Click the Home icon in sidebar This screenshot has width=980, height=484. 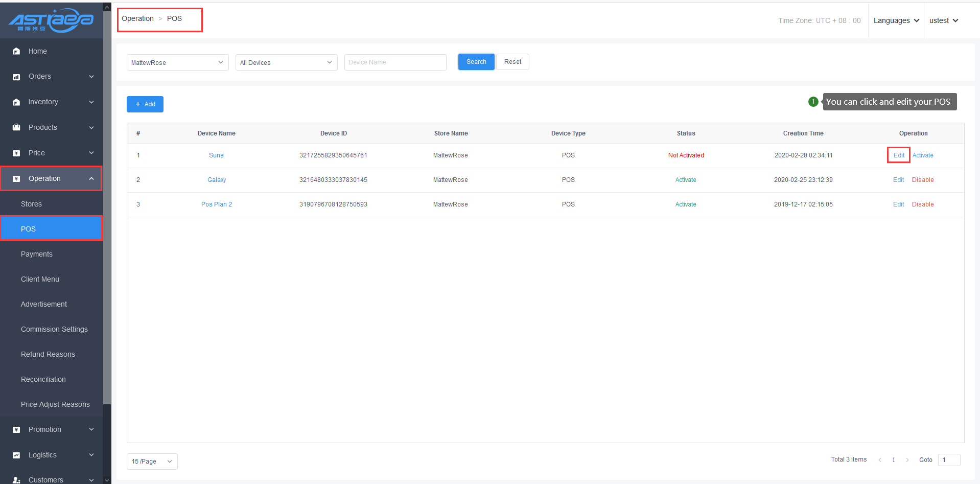click(16, 51)
